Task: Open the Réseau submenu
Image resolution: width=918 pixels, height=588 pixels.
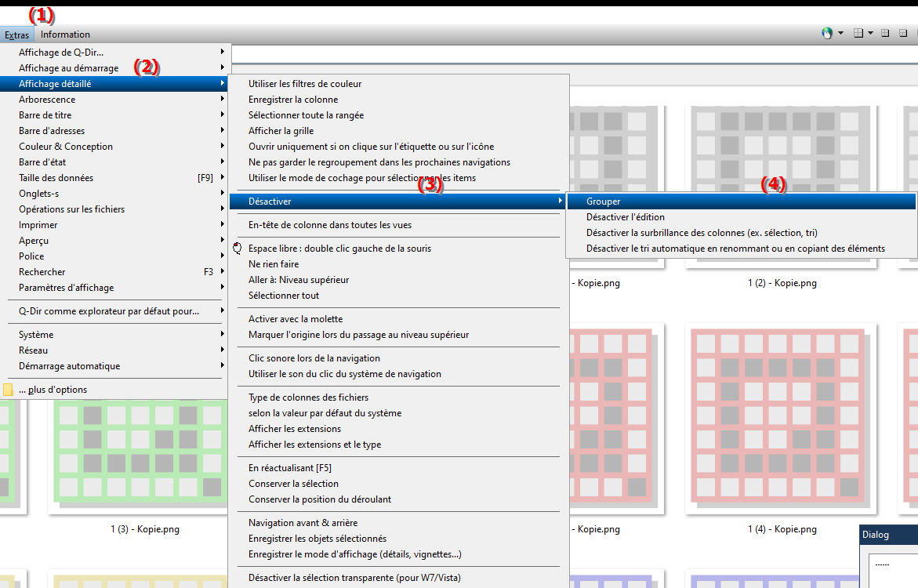Action: 114,350
